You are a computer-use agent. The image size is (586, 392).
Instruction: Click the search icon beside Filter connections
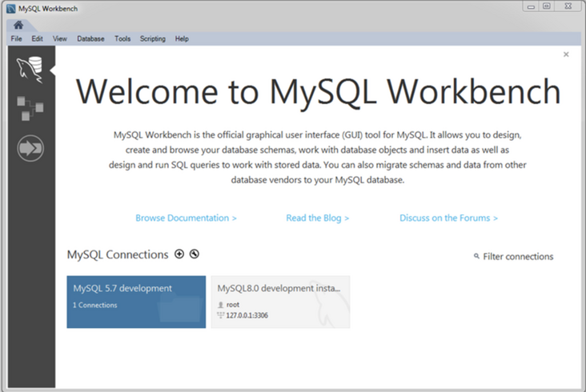click(476, 257)
